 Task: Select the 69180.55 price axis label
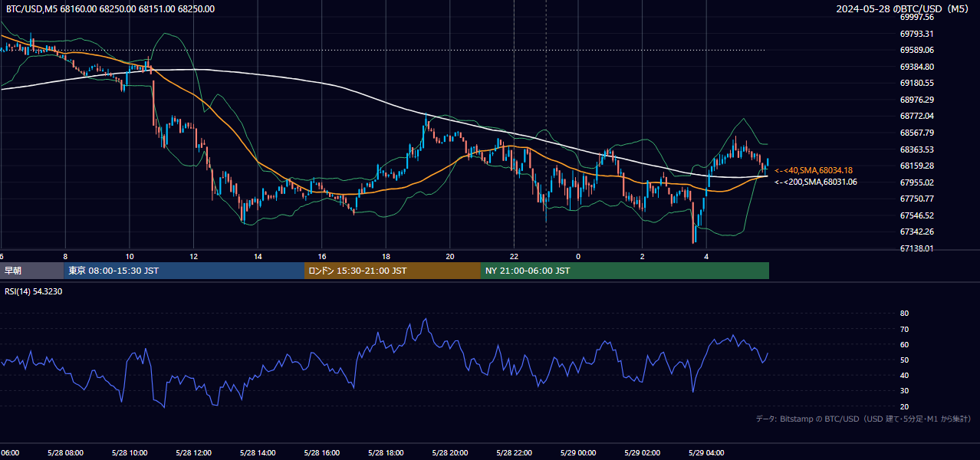click(916, 83)
